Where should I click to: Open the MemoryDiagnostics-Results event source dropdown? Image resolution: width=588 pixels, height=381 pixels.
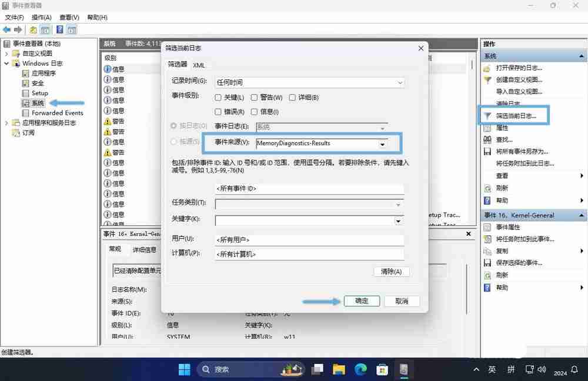(383, 143)
